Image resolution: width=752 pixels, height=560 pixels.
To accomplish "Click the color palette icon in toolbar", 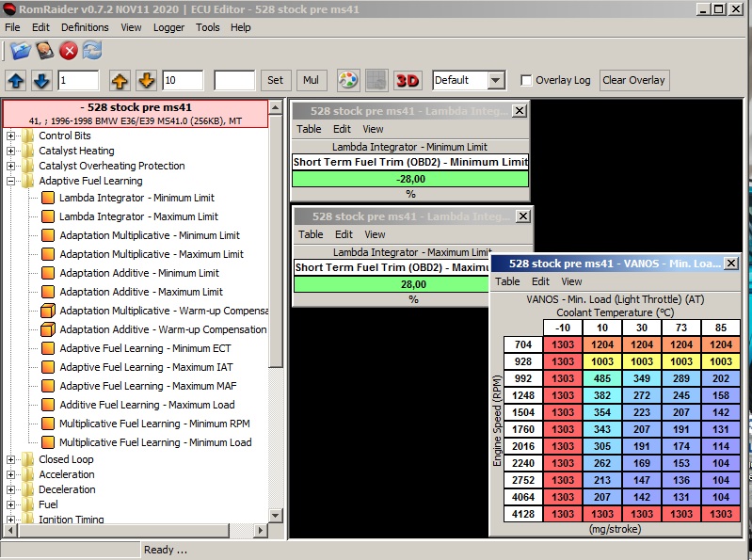I will tap(347, 80).
